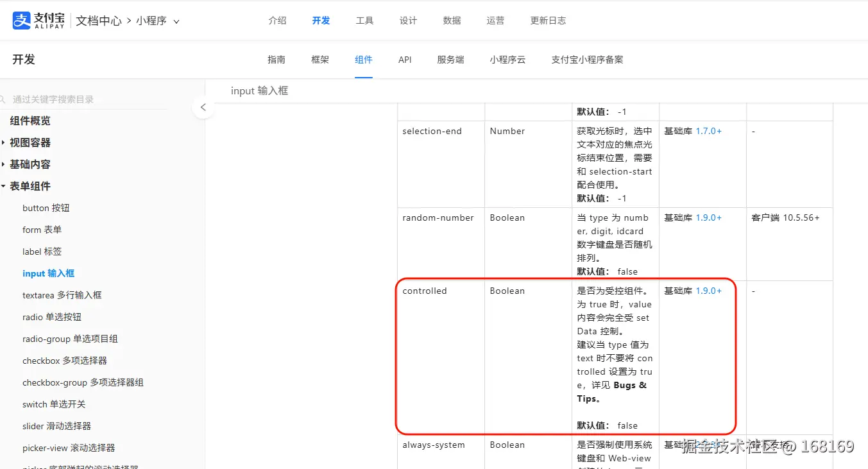The height and width of the screenshot is (469, 868).
Task: Click the input 输入框 page heading
Action: click(x=259, y=91)
